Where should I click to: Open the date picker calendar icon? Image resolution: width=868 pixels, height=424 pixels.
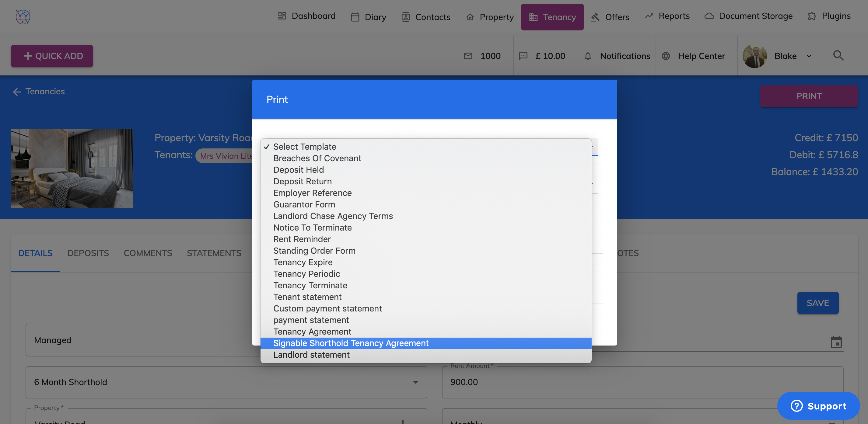836,342
